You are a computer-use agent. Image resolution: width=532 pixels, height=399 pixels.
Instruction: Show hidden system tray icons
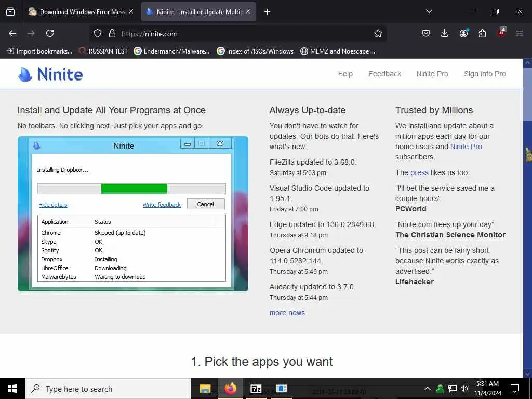pyautogui.click(x=428, y=389)
